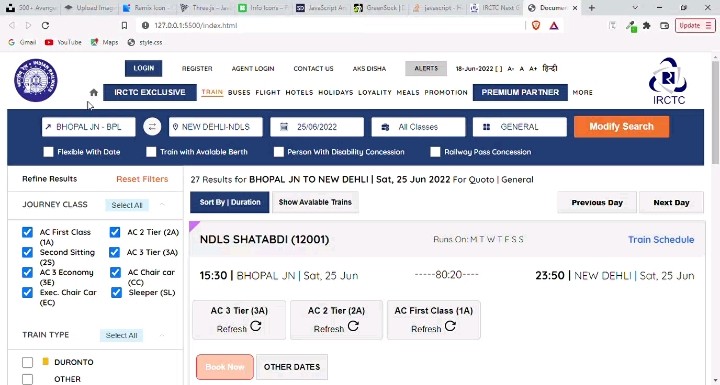Viewport: 720px width, 385px height.
Task: Open Train Schedule link
Action: click(x=661, y=239)
